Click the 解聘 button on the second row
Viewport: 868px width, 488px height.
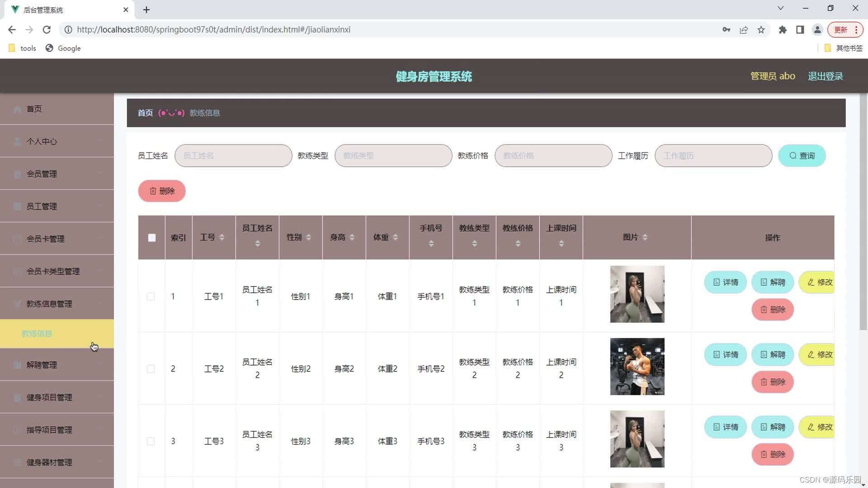coord(773,355)
